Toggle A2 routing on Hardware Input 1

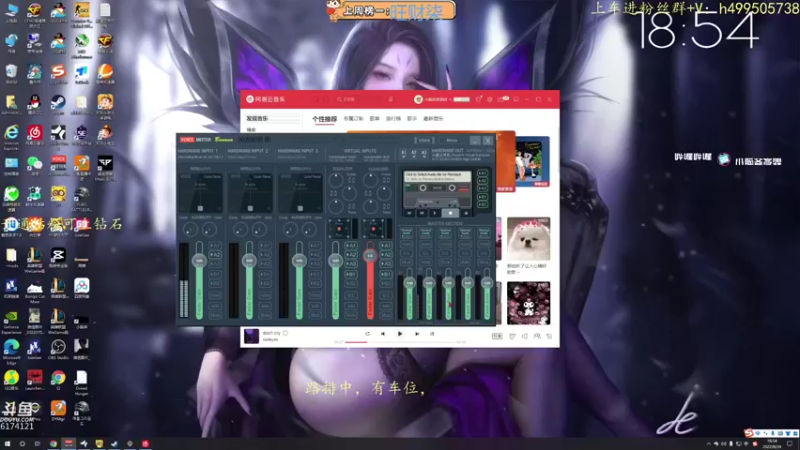(x=215, y=255)
